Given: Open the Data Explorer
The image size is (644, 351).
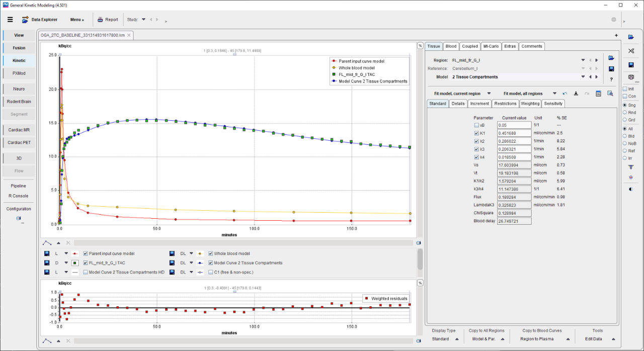Looking at the screenshot, I should click(x=39, y=20).
